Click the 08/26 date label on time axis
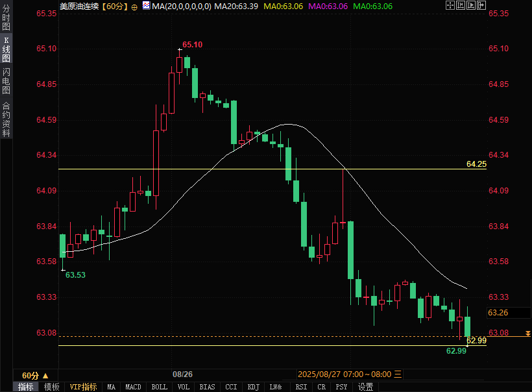The height and width of the screenshot is (392, 532). pos(182,374)
